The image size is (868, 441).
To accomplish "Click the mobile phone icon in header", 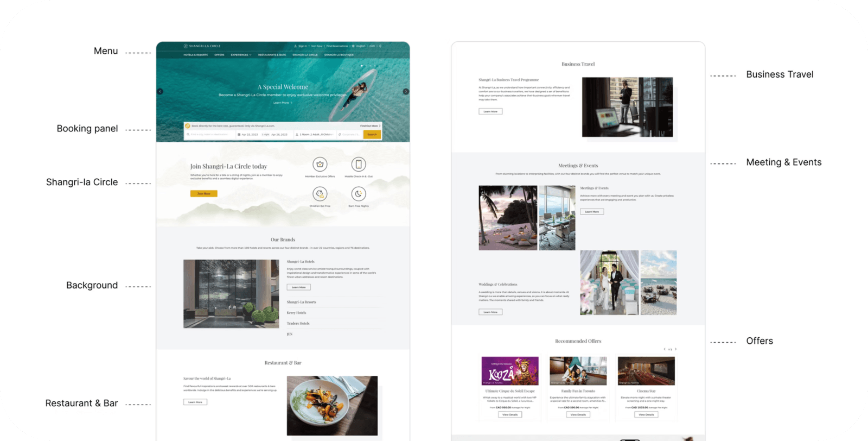I will [x=380, y=46].
